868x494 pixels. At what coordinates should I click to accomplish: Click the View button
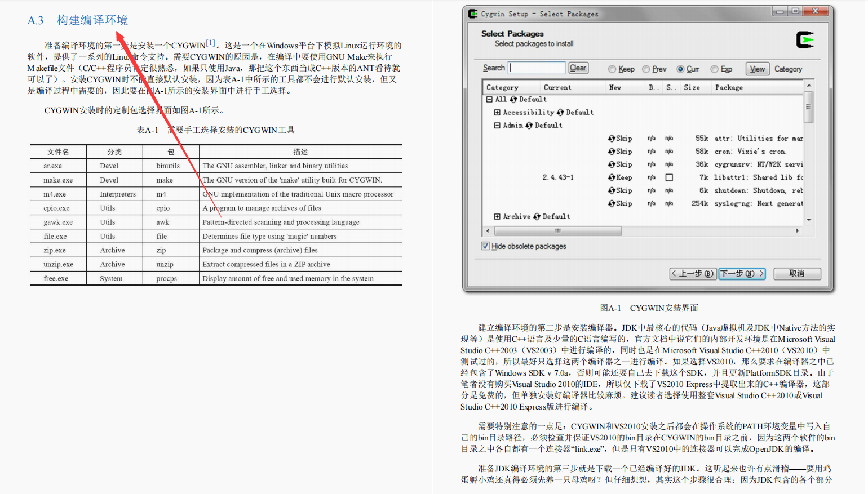point(757,69)
